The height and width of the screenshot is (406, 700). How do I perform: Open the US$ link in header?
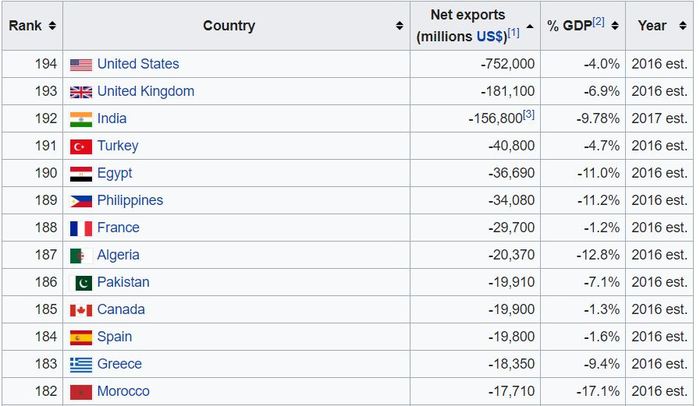point(490,36)
